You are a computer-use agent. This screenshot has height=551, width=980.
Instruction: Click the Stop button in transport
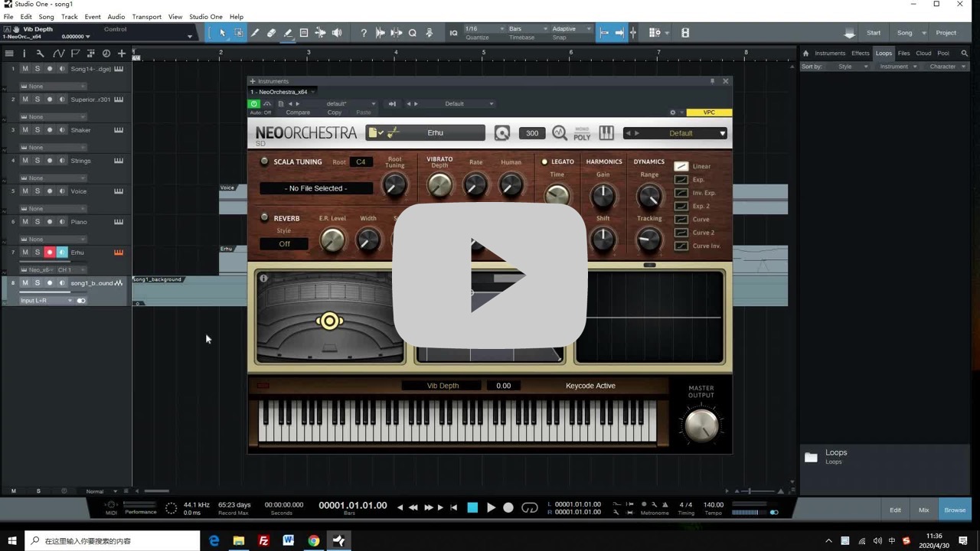pos(472,507)
